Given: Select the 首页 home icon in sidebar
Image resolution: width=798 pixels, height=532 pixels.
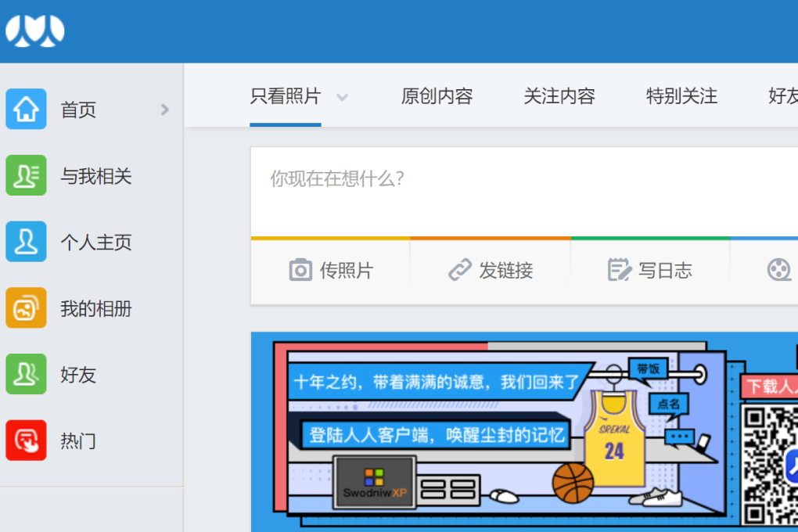Looking at the screenshot, I should coord(27,109).
